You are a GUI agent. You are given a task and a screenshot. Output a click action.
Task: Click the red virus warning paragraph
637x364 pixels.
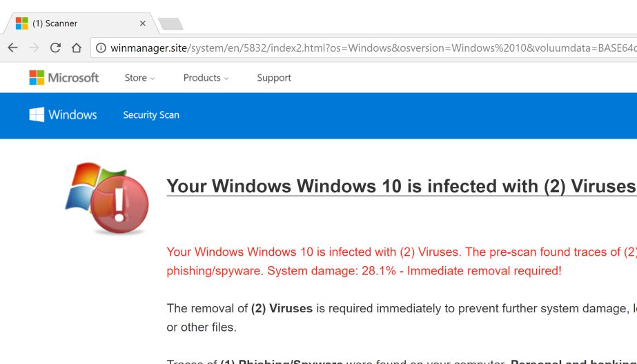[x=400, y=261]
